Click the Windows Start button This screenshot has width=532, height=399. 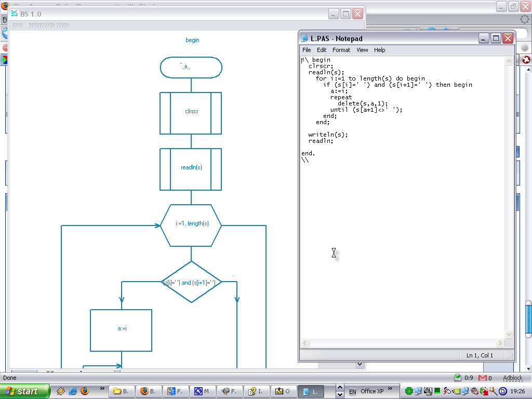24,391
